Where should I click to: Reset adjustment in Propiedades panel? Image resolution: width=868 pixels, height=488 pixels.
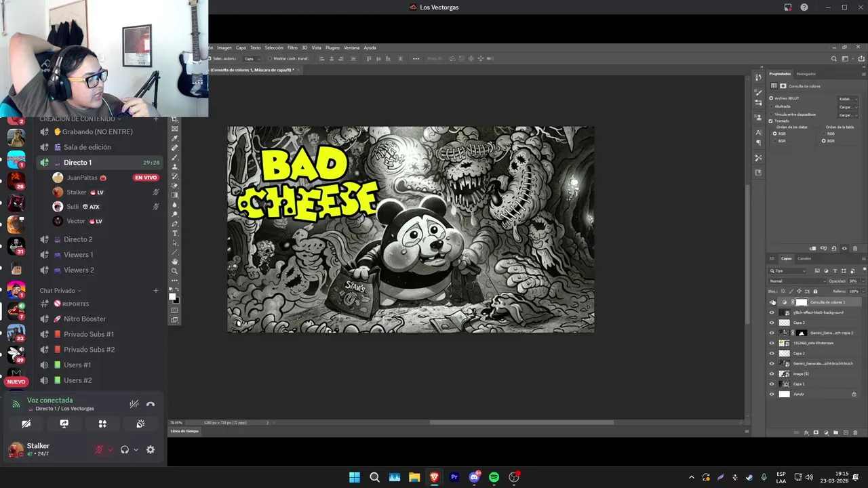point(834,248)
